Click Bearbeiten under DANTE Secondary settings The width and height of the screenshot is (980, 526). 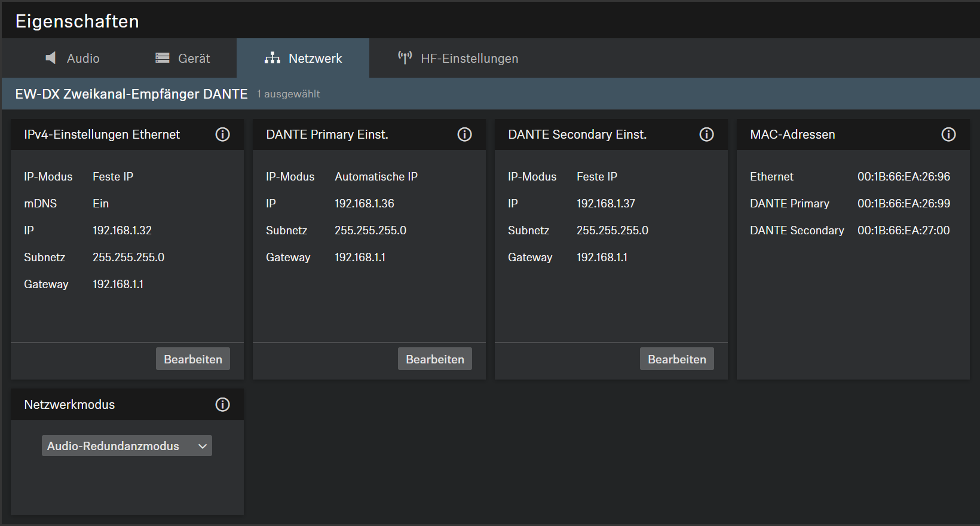click(x=676, y=359)
